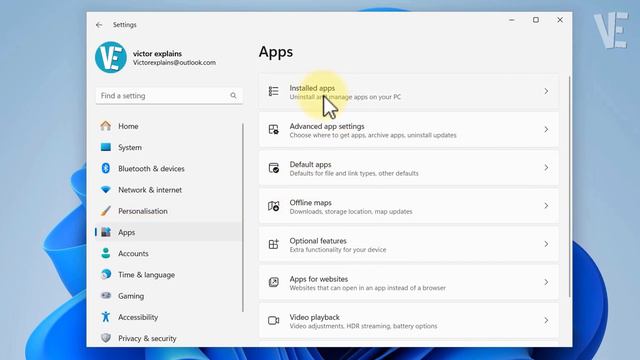
Task: Click the Apps for websites icon
Action: tap(273, 282)
